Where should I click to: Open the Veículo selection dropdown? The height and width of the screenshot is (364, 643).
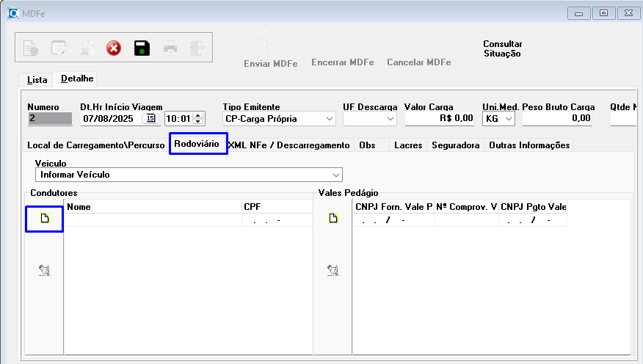point(336,175)
